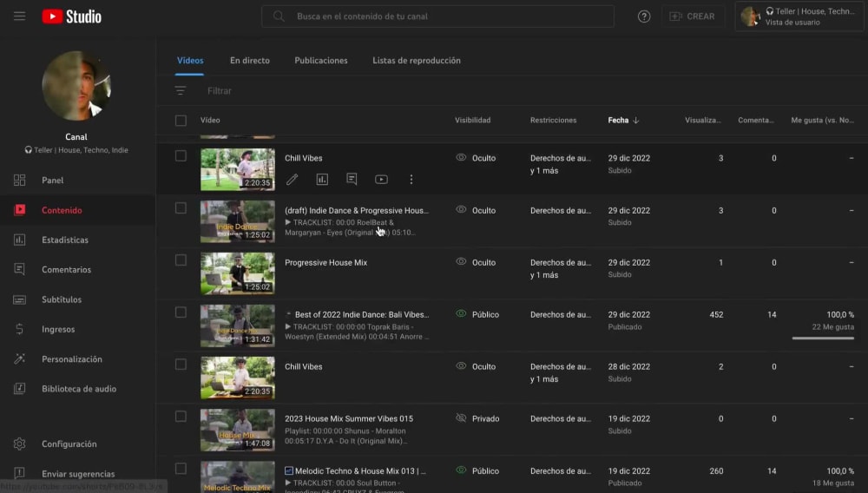Sort by the Visualizaciones column header

coord(702,120)
